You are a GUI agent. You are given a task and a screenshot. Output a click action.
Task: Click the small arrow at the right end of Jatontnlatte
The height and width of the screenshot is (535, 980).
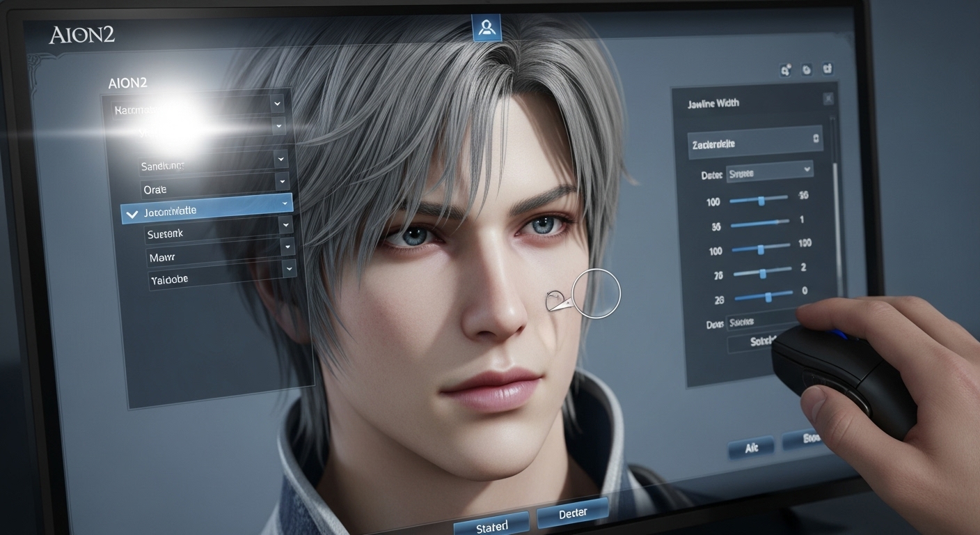coord(285,203)
